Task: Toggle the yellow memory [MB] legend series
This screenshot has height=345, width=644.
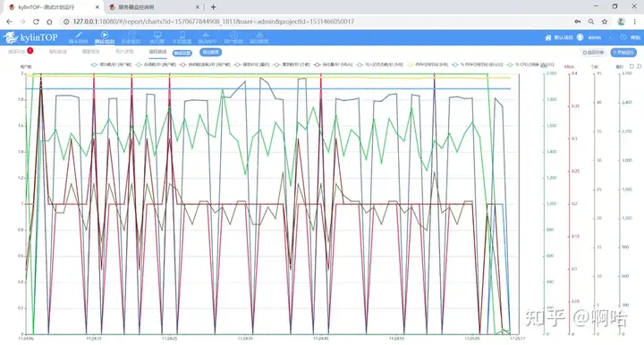Action: click(428, 65)
